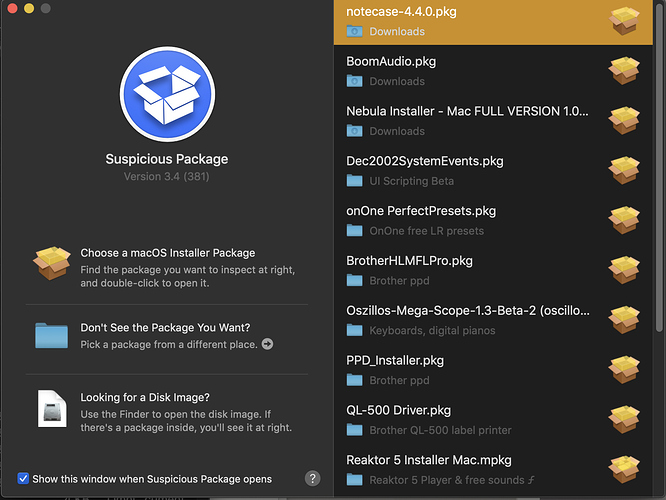Screen dimensions: 666x500
Task: Click OnOne free LR presets folder label
Action: tap(426, 231)
